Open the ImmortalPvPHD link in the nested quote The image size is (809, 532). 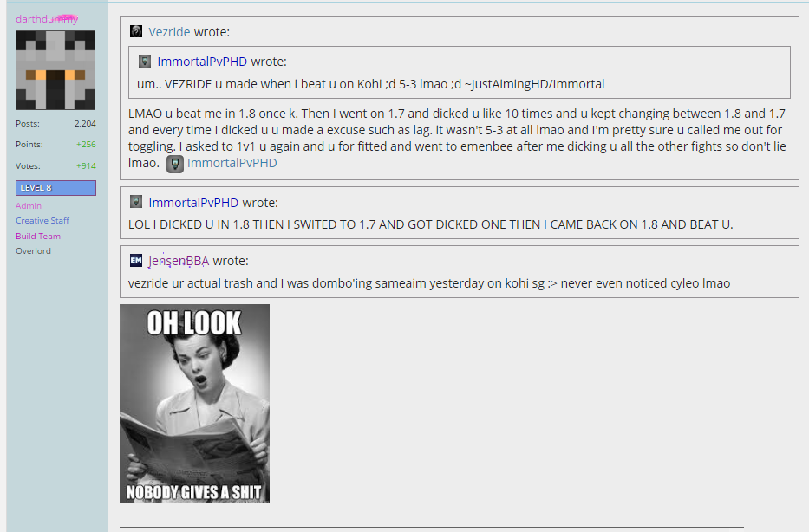pos(202,62)
